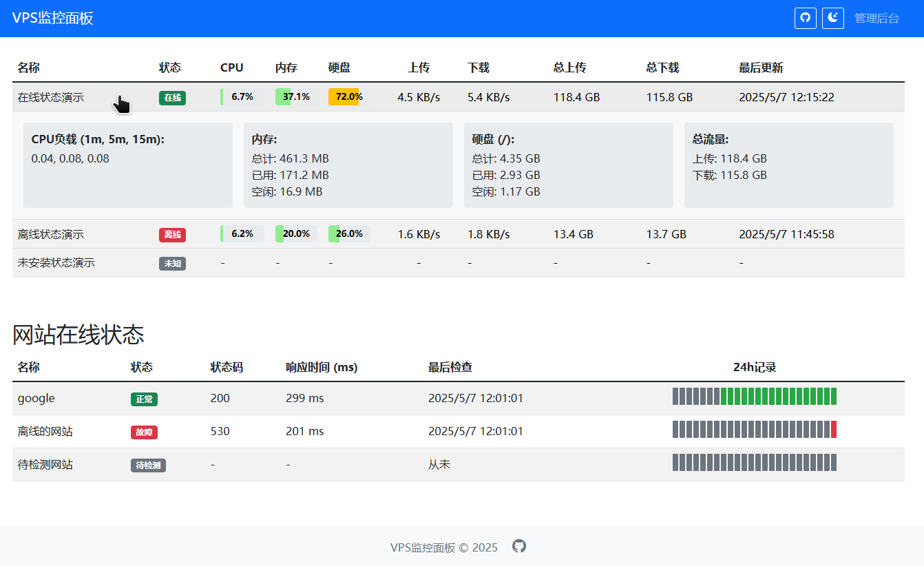Screen dimensions: 924x566
Task: Click the 离线 status badge
Action: click(x=172, y=235)
